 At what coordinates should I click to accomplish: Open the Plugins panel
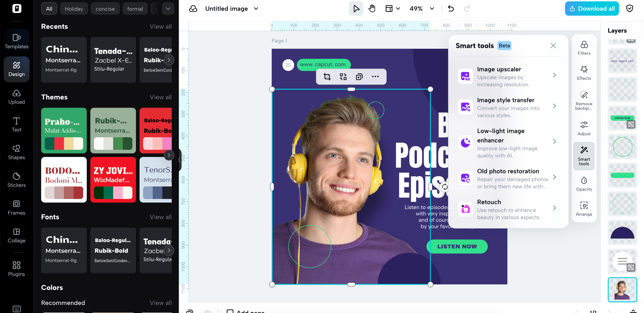pyautogui.click(x=17, y=269)
